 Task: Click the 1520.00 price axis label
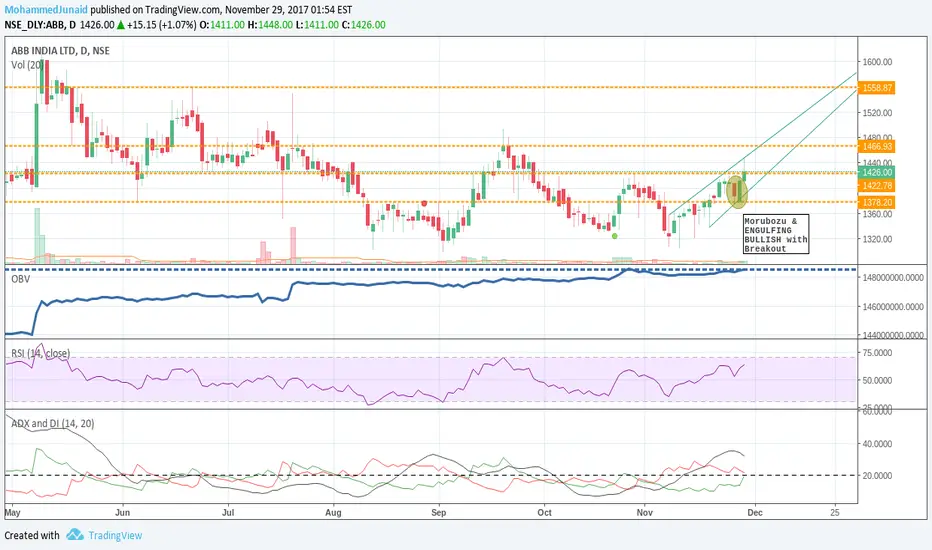tap(877, 112)
